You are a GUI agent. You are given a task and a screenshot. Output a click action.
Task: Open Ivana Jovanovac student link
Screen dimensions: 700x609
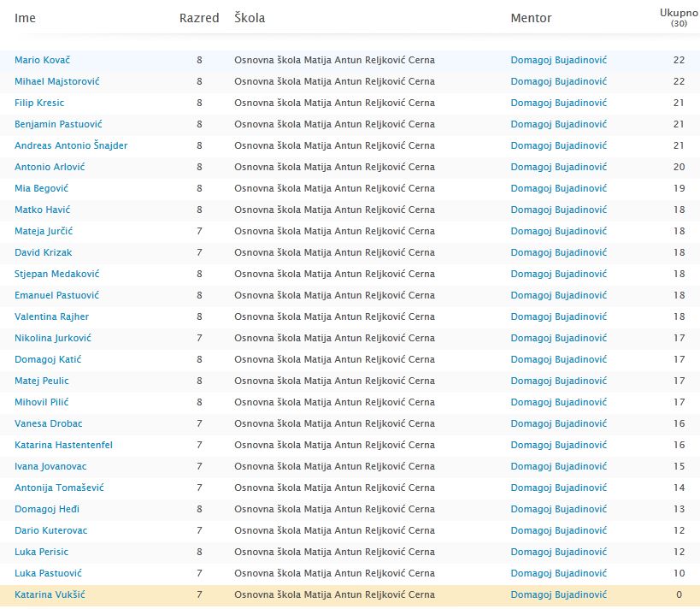click(x=50, y=466)
